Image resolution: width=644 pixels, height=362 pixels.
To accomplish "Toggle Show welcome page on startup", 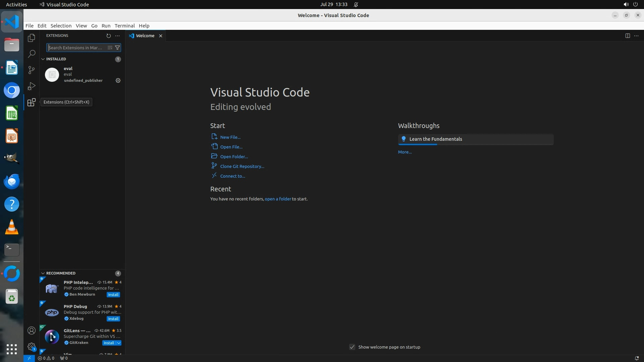I will 352,347.
